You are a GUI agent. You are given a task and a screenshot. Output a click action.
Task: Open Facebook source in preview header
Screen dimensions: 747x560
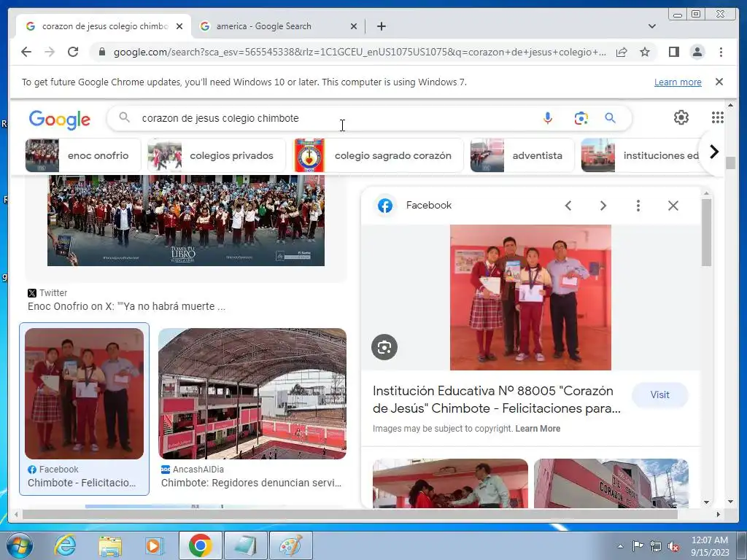point(414,205)
